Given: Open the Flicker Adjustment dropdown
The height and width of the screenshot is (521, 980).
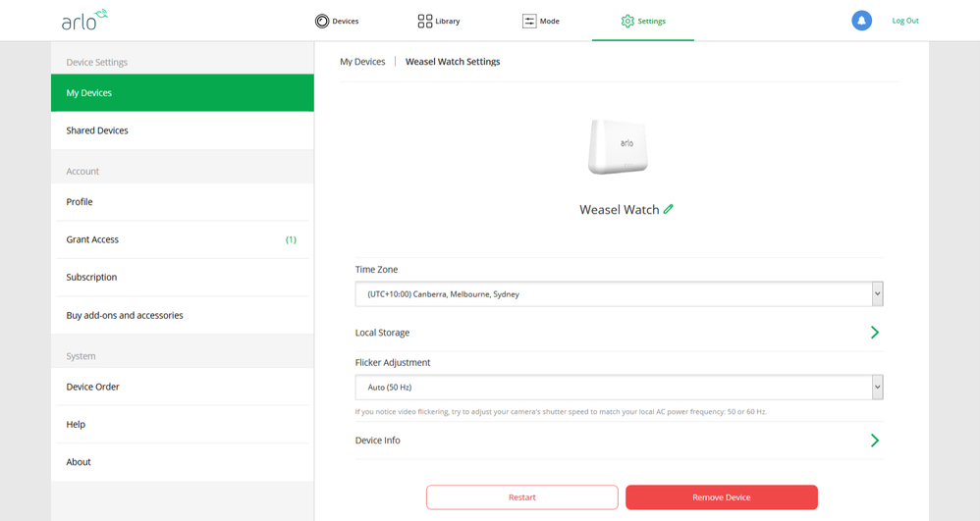Looking at the screenshot, I should [619, 388].
